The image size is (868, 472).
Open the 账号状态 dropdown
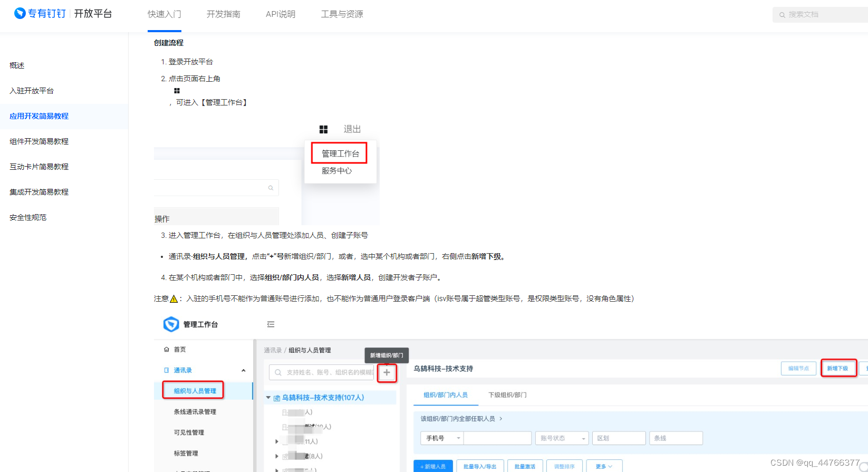point(562,438)
